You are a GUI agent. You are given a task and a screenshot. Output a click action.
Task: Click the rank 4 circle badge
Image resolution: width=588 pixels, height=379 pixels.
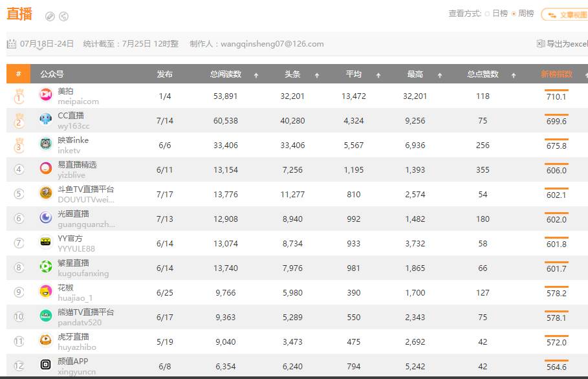(19, 169)
